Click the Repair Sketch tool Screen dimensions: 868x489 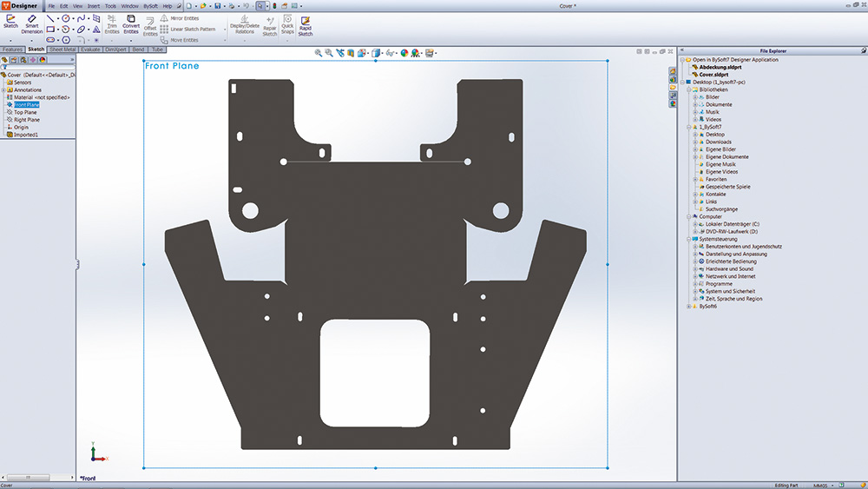[270, 27]
